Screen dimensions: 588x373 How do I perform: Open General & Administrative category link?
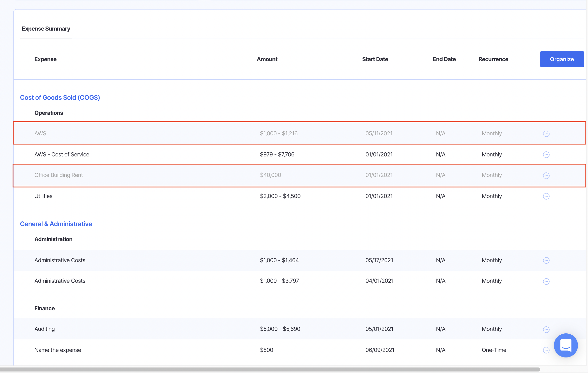click(x=56, y=224)
